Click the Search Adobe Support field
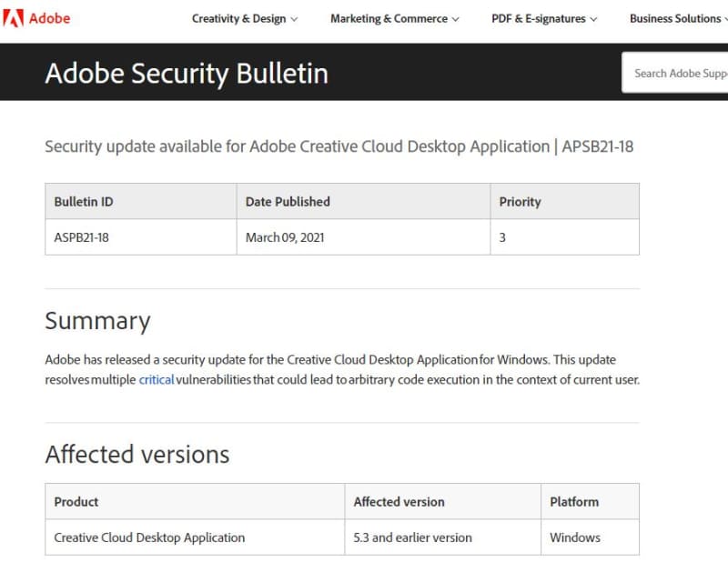 click(680, 73)
